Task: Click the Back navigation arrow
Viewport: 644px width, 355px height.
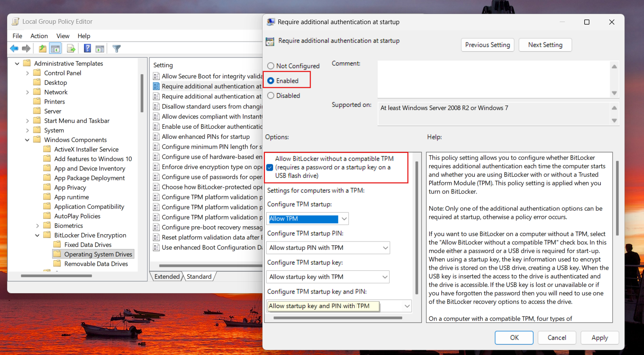Action: 14,48
